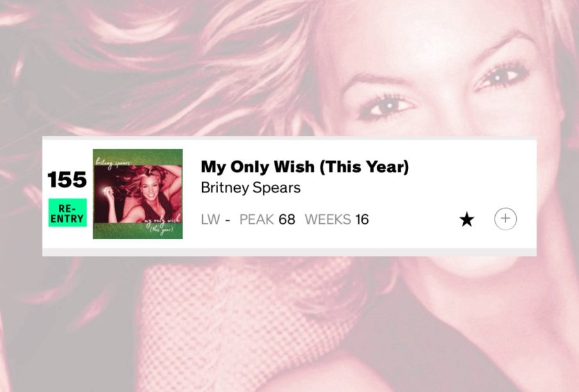The height and width of the screenshot is (392, 579).
Task: Click the dash value beside LW
Action: coord(228,221)
